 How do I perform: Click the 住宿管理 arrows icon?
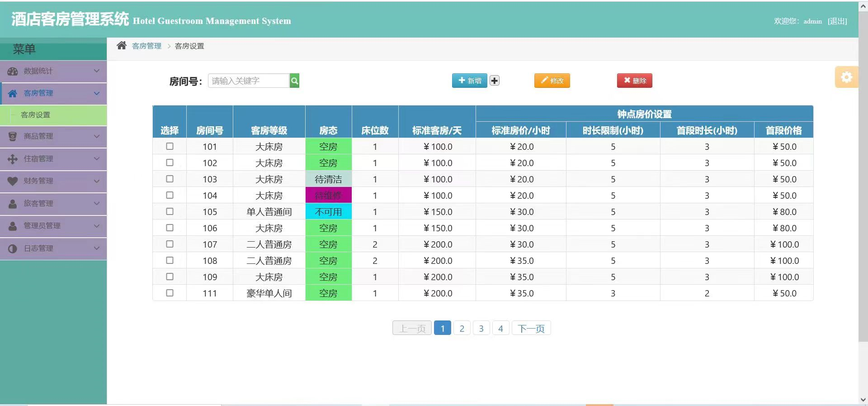[13, 159]
